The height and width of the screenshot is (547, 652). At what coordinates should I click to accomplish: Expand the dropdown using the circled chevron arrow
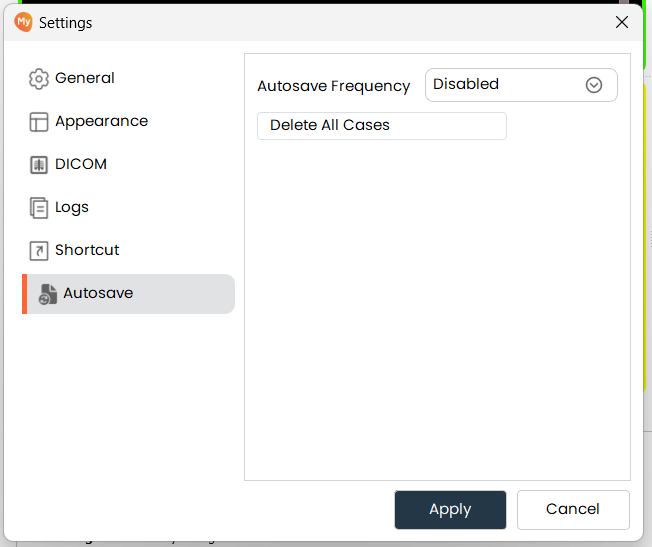pos(594,85)
